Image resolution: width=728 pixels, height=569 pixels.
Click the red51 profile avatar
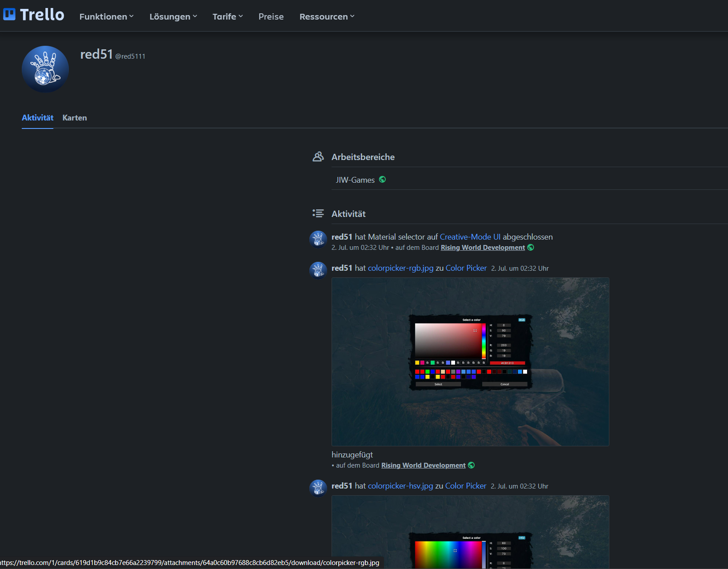pos(45,69)
